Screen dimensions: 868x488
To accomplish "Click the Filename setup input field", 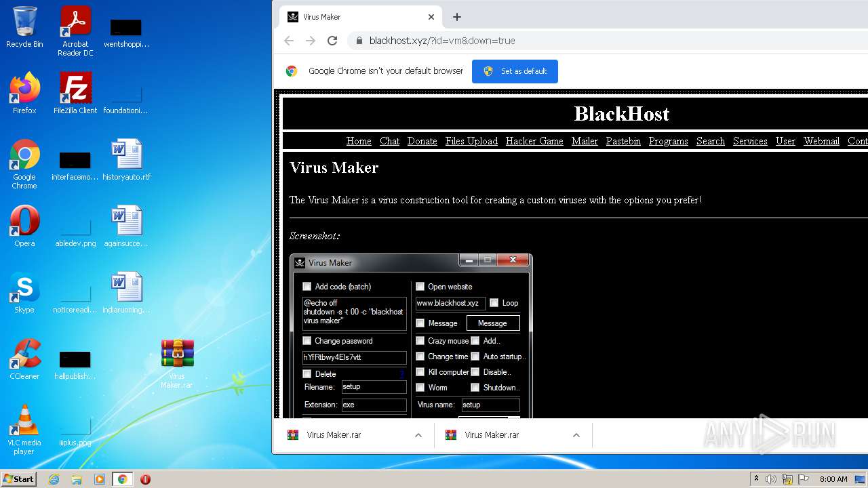I will pyautogui.click(x=374, y=387).
